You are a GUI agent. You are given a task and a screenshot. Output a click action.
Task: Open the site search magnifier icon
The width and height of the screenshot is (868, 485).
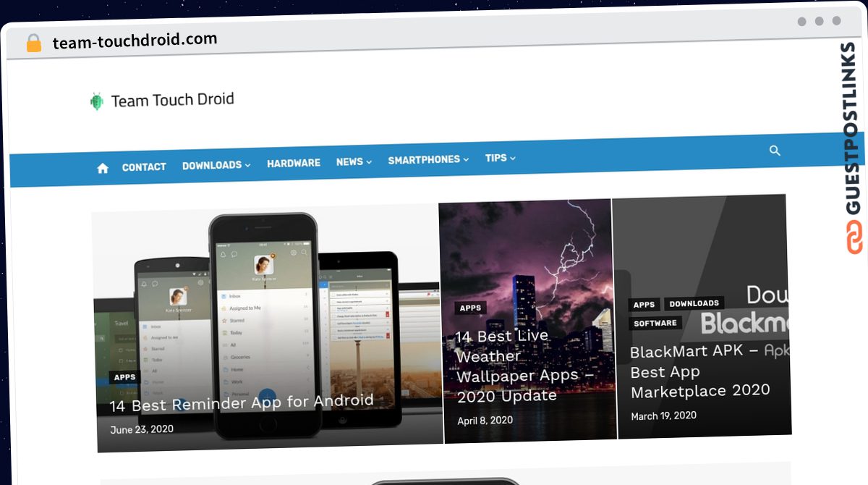tap(775, 151)
